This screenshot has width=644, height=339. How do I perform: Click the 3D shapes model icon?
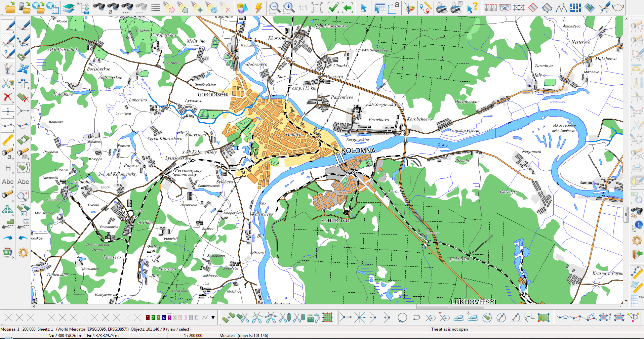[x=242, y=8]
